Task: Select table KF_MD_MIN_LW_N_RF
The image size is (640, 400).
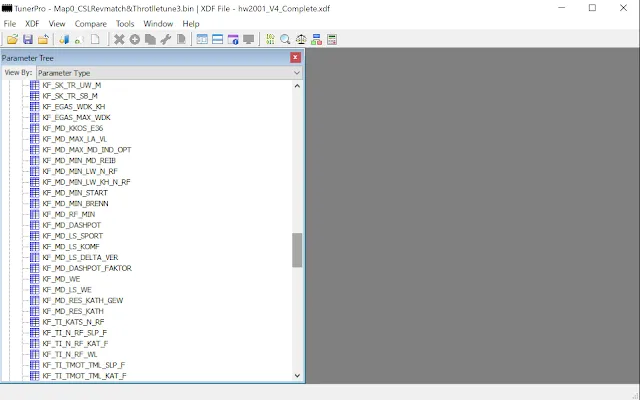Action: pyautogui.click(x=80, y=171)
